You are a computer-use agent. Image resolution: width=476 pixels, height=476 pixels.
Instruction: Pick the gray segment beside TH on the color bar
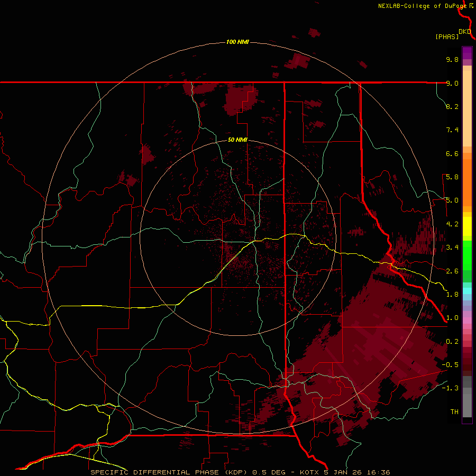(x=467, y=405)
